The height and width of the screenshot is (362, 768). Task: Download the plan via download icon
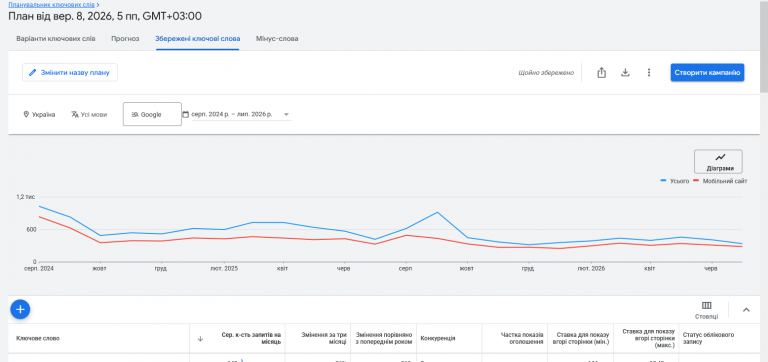click(625, 72)
